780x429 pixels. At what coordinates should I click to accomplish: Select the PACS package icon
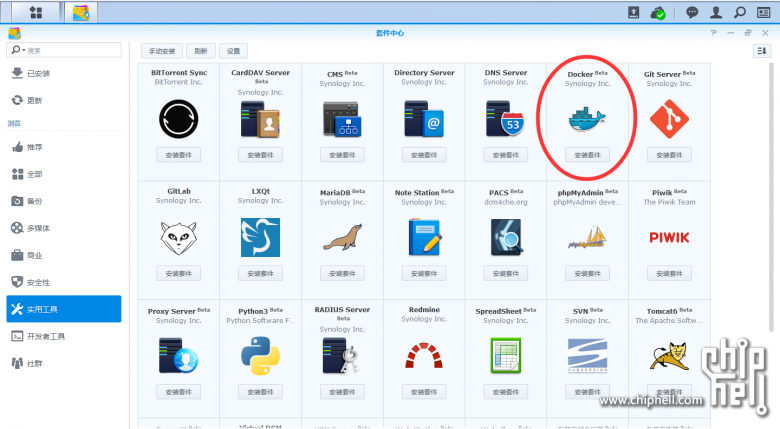click(x=505, y=237)
